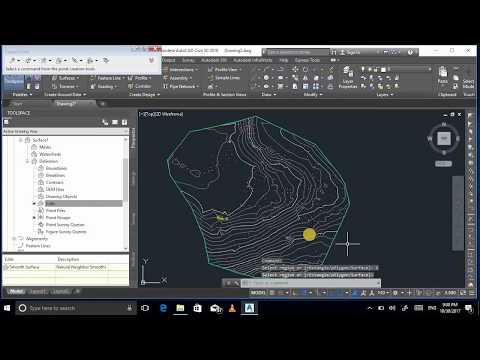Select DEM Files in the tree

coord(55,189)
